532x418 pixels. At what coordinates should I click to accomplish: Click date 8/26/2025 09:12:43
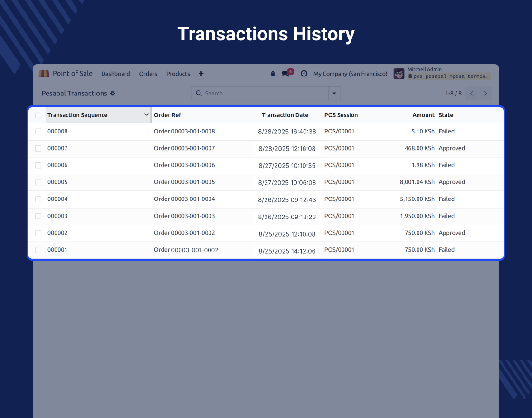pos(287,200)
